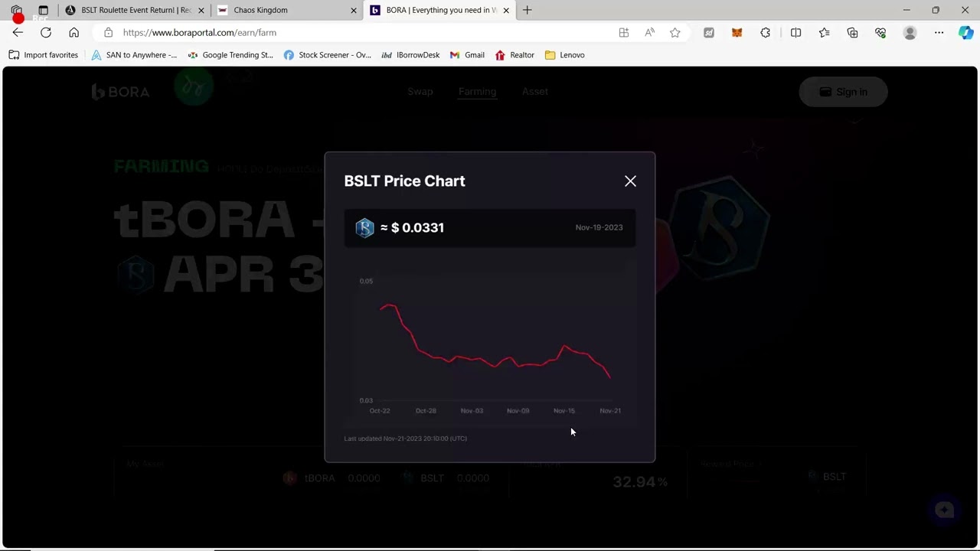Click the browser workspaces icon top-left
This screenshot has width=980, height=551.
(x=16, y=10)
